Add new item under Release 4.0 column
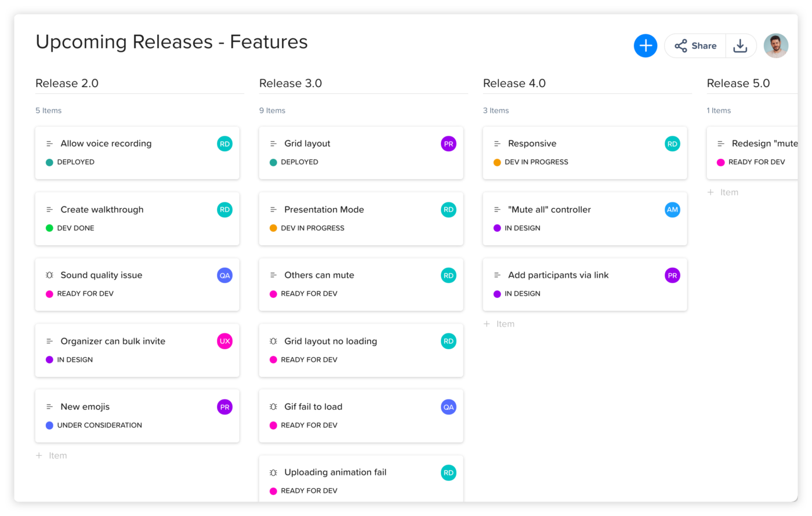 point(499,324)
